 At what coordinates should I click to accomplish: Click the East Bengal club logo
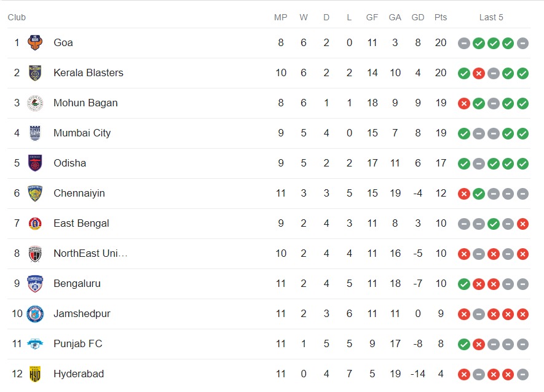pyautogui.click(x=35, y=224)
